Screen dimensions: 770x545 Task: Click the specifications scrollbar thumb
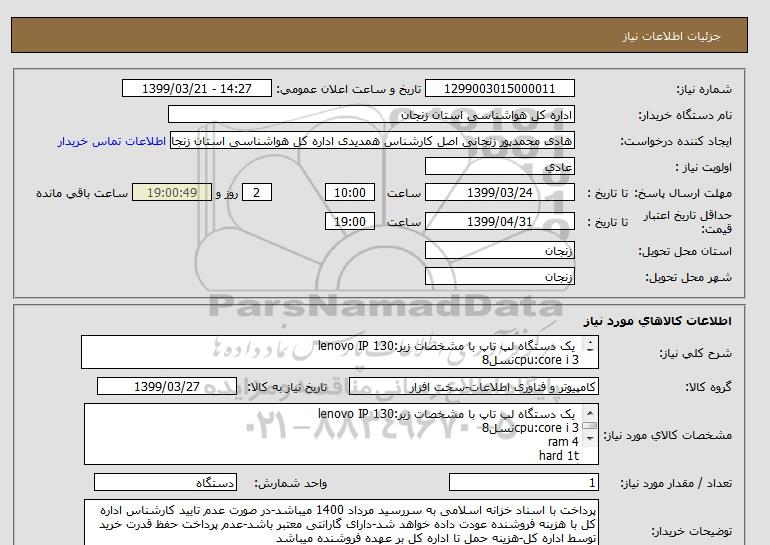590,425
